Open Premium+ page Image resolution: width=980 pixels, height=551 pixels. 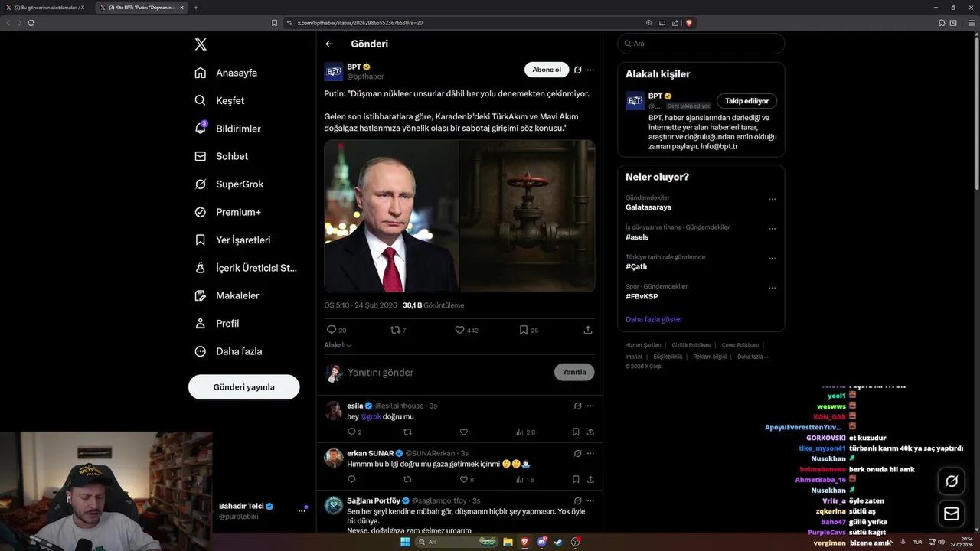(x=227, y=212)
